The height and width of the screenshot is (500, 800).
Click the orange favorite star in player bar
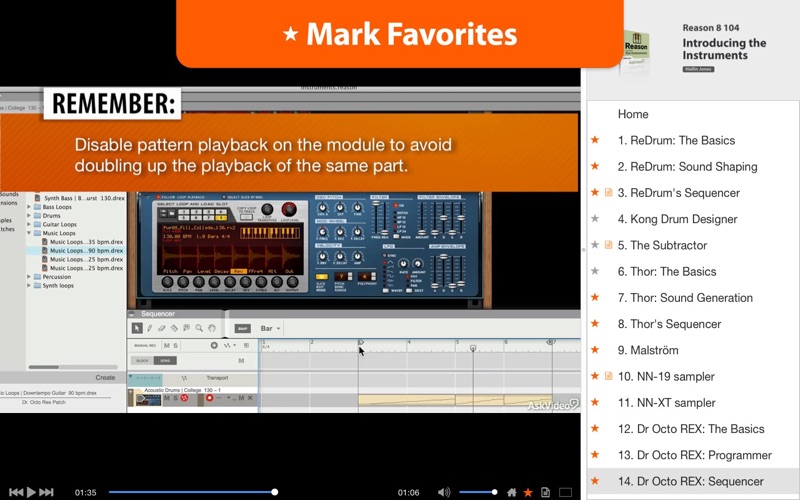[529, 492]
